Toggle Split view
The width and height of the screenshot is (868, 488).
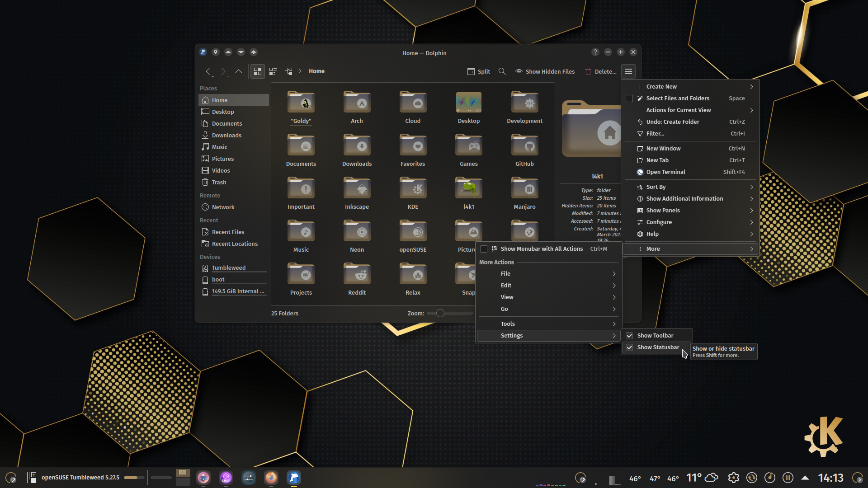[478, 71]
